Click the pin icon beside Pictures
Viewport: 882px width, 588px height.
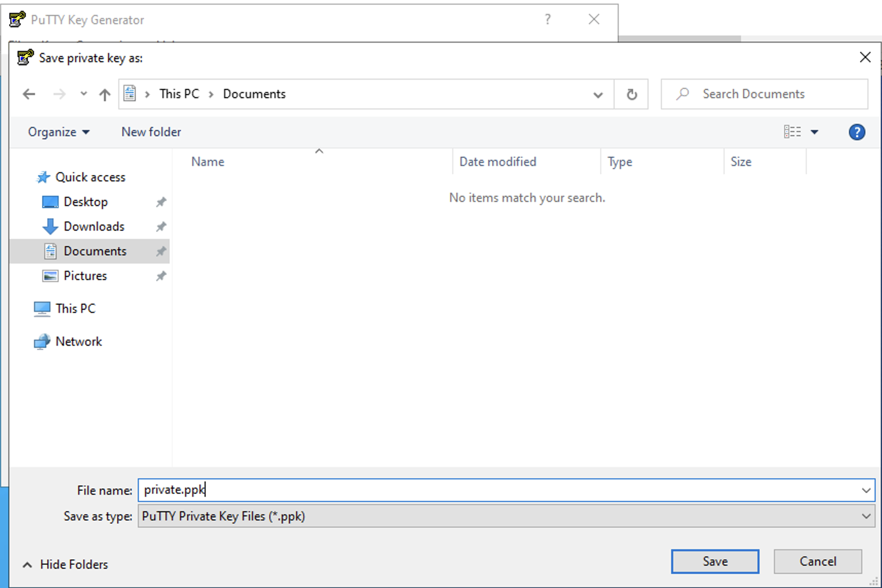click(161, 276)
